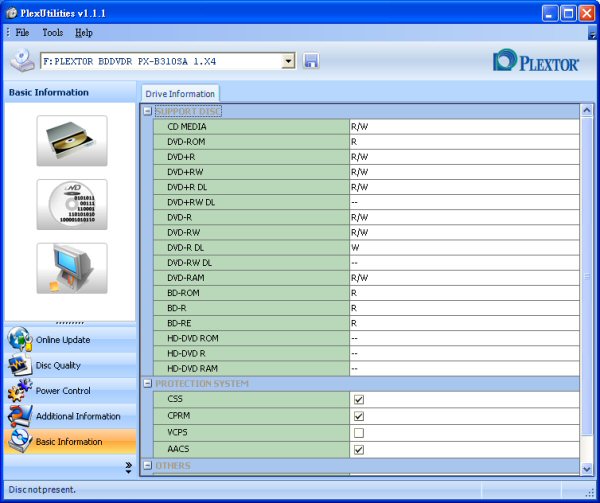Select the BD-RE row
Screen dimensions: 600x503
[x=366, y=323]
